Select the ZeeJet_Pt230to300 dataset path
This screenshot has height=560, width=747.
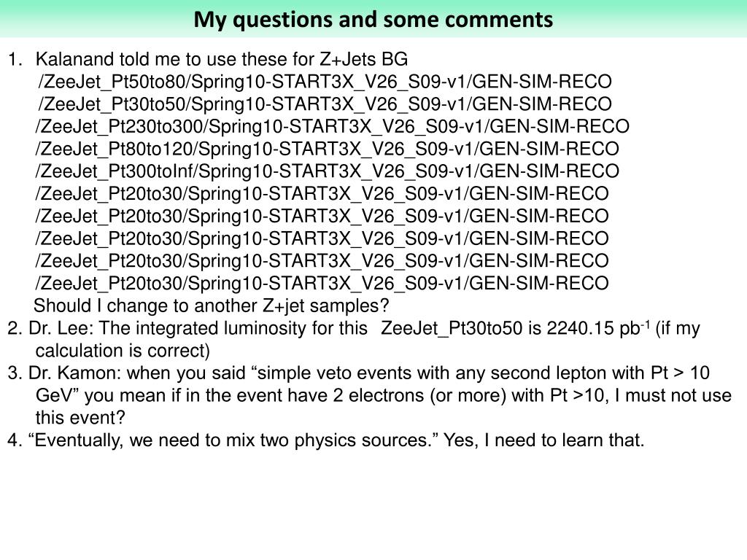coord(332,127)
